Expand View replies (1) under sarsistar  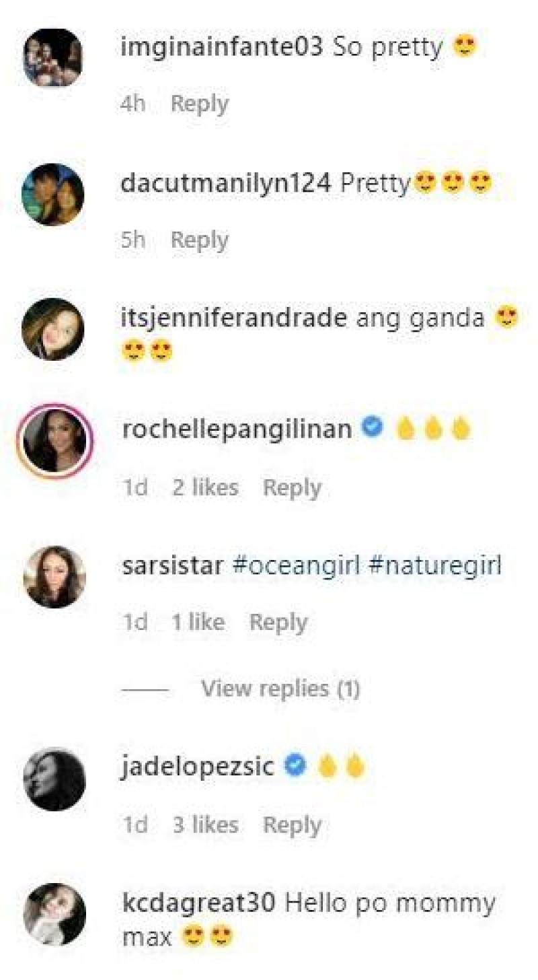point(280,689)
